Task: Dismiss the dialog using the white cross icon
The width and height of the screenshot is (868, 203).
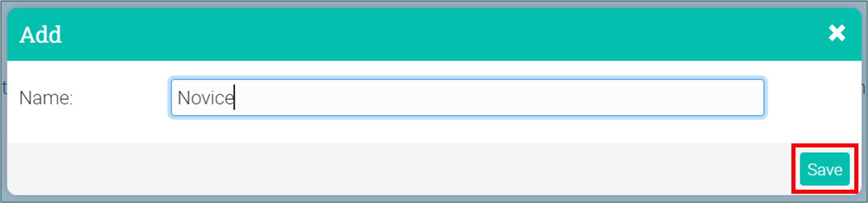Action: pyautogui.click(x=837, y=33)
